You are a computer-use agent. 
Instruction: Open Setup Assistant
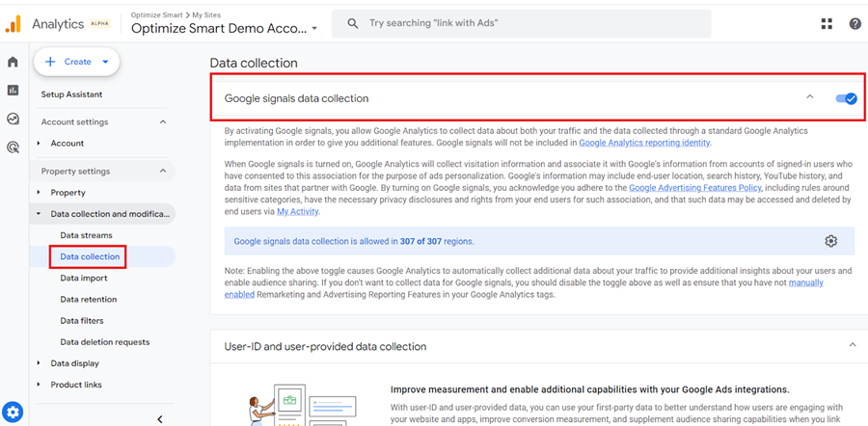click(x=71, y=94)
